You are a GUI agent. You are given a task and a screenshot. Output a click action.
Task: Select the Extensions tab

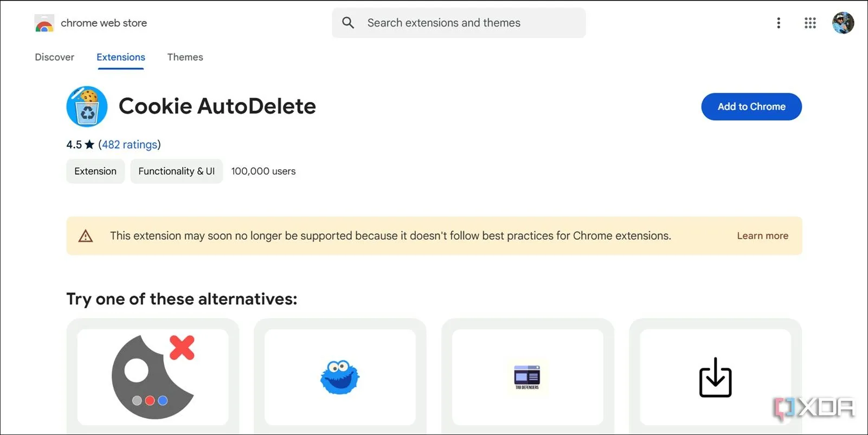click(121, 57)
